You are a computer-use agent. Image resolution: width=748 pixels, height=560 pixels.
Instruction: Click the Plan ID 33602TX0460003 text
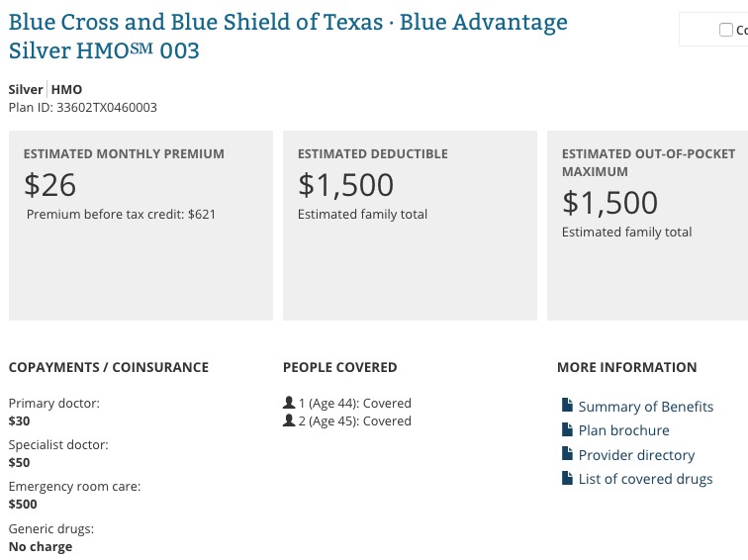tap(83, 108)
